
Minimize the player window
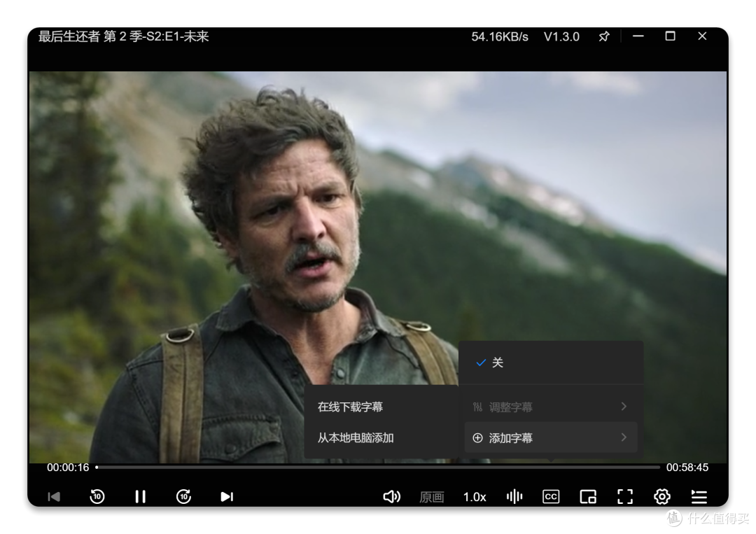click(638, 36)
